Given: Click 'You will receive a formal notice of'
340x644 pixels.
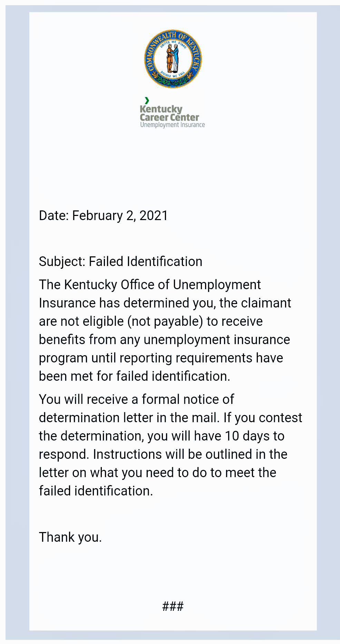Looking at the screenshot, I should (136, 399).
